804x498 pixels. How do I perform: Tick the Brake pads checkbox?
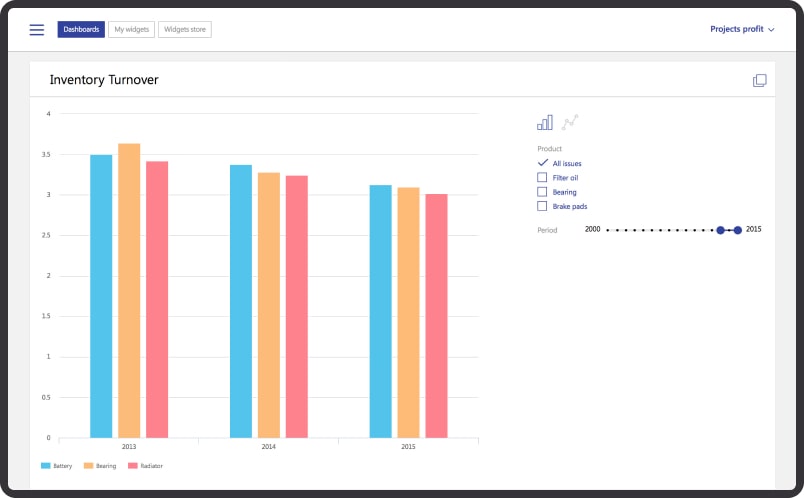(x=542, y=206)
